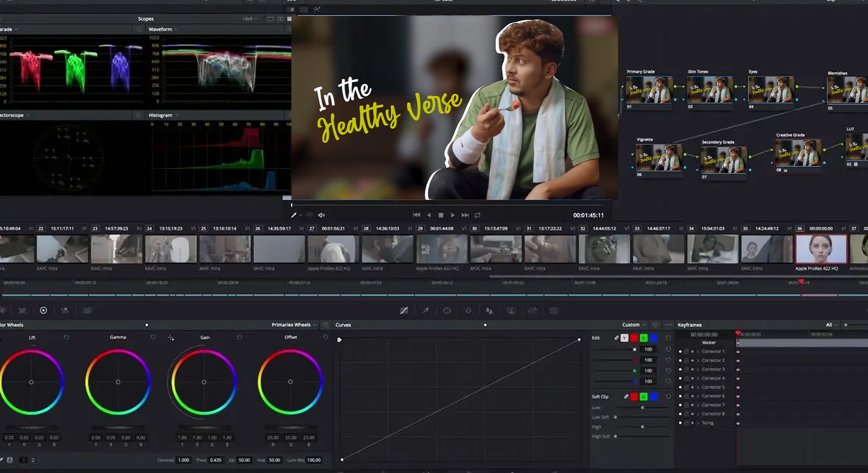
Task: Enable the green Soft Clip channel
Action: pyautogui.click(x=644, y=397)
